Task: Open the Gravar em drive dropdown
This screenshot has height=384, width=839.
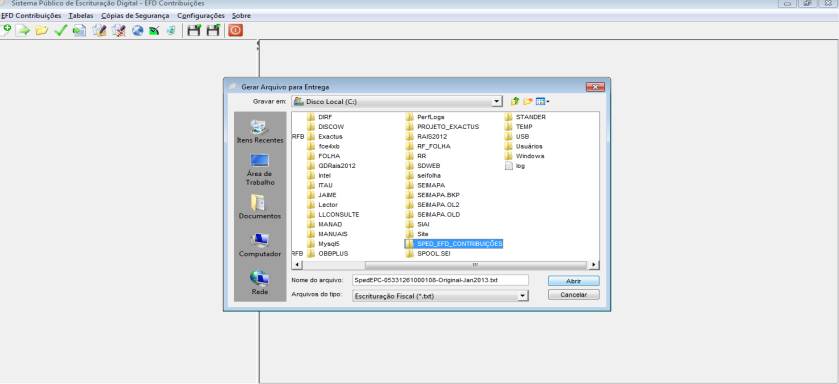Action: pyautogui.click(x=497, y=101)
